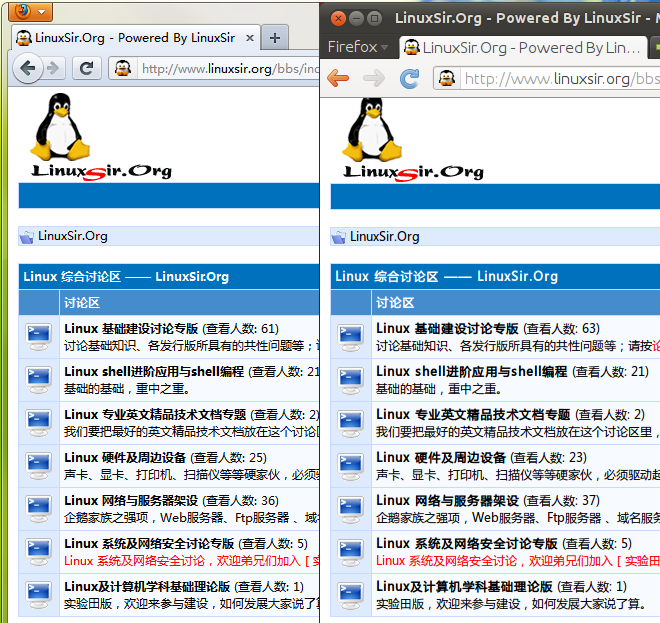This screenshot has width=660, height=623.
Task: Click forum icon beside 基础建设讨论专版 in left window
Action: (39, 337)
